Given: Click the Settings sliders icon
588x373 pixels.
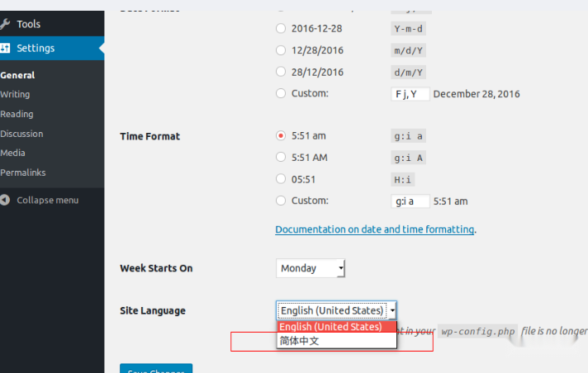Looking at the screenshot, I should 5,48.
